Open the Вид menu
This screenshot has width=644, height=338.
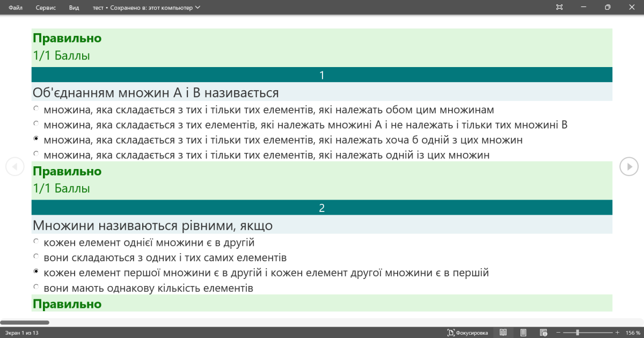coord(74,8)
